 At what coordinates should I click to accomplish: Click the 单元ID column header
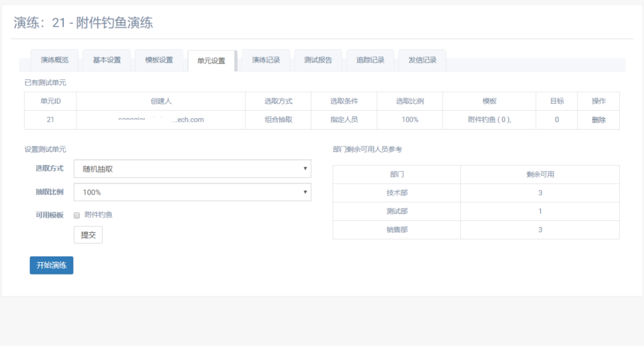(50, 101)
